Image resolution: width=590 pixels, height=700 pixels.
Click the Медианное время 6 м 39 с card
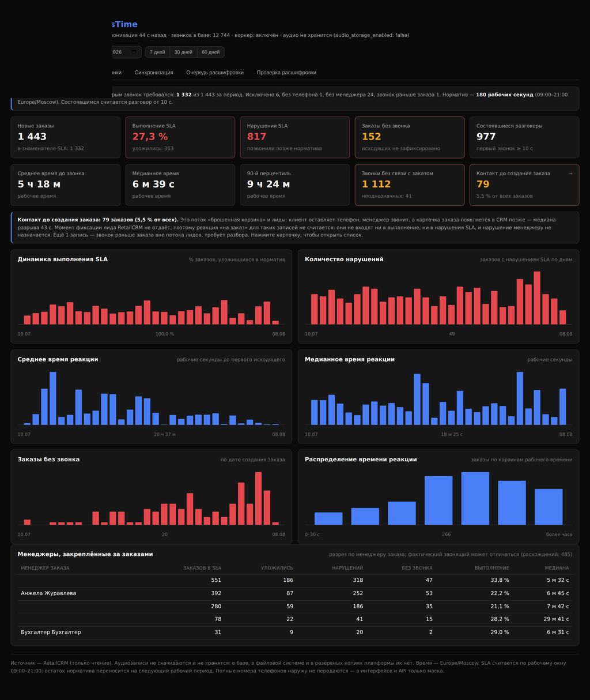tap(180, 185)
